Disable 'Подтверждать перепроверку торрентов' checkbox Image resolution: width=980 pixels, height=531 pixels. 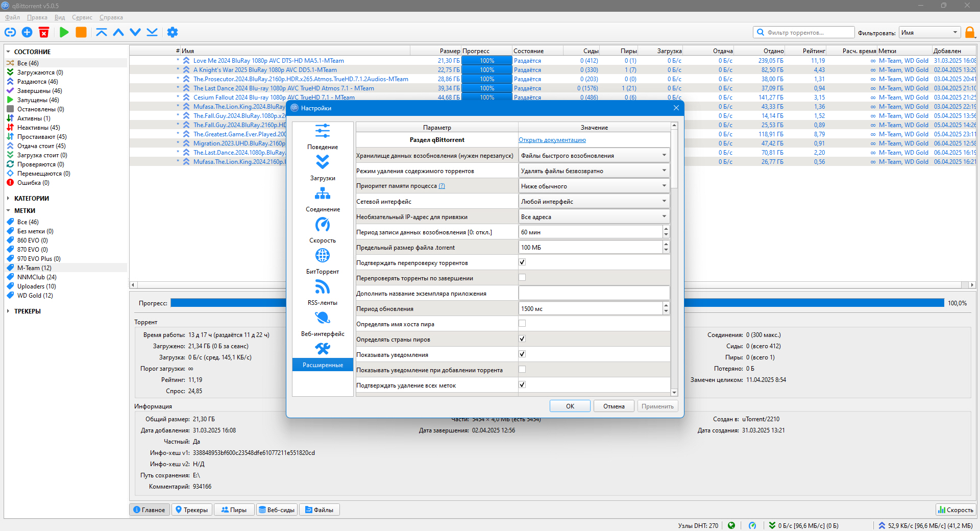click(522, 262)
